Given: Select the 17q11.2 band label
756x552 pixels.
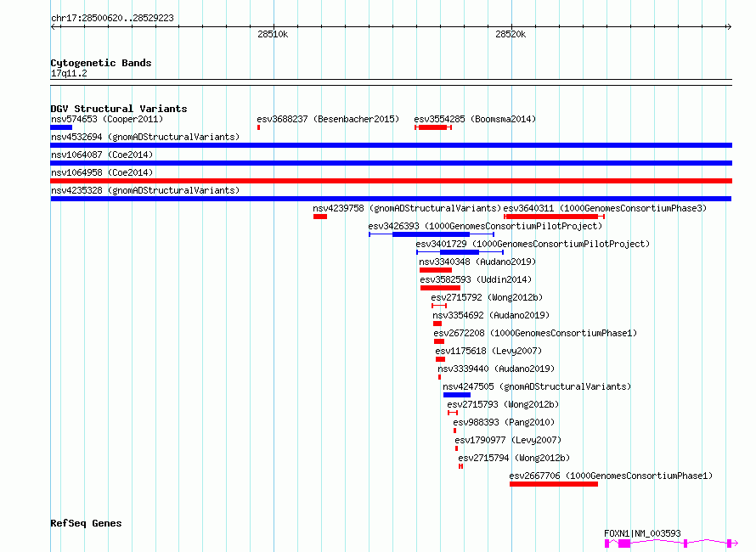Looking at the screenshot, I should 69,73.
